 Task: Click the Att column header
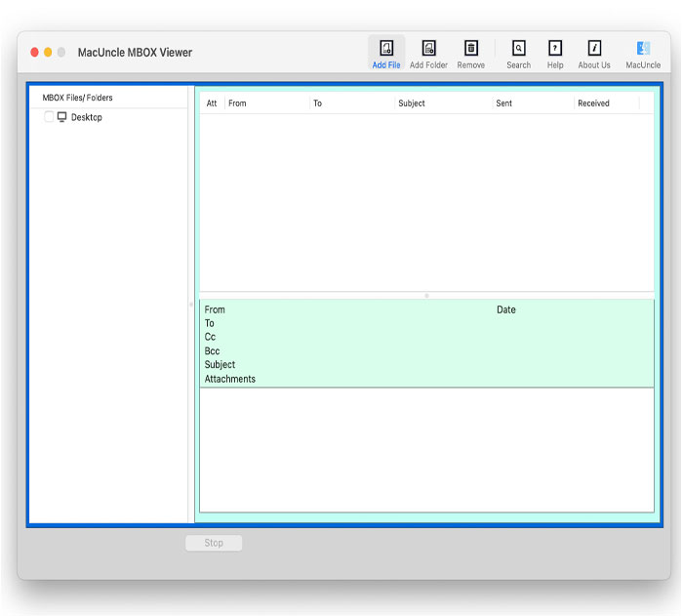tap(212, 103)
